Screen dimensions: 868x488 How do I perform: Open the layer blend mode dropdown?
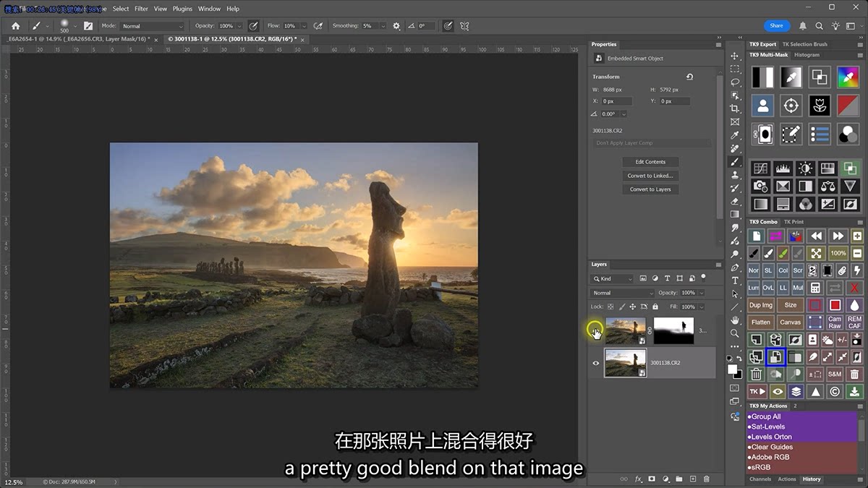(x=623, y=293)
